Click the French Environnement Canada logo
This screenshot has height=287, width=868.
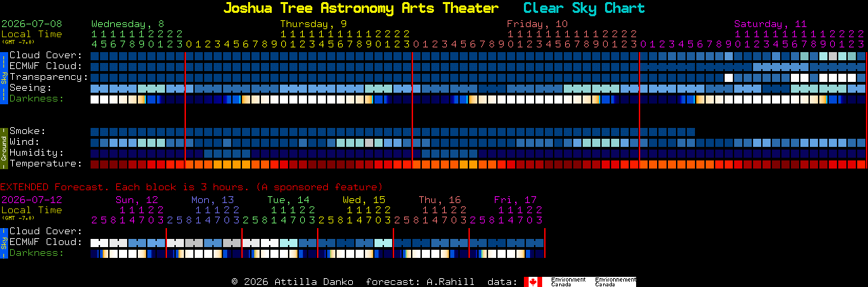(614, 282)
